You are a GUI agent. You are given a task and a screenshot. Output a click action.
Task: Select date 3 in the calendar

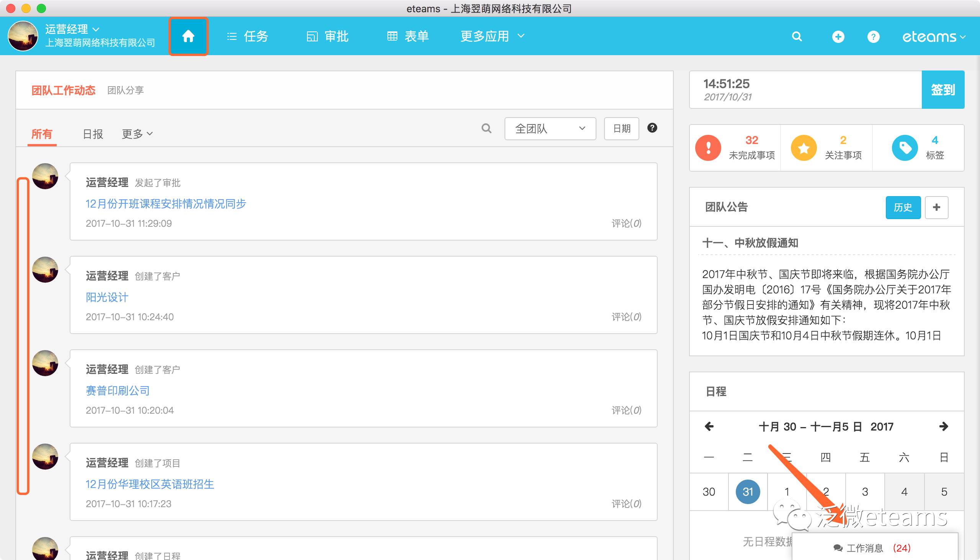click(x=865, y=491)
